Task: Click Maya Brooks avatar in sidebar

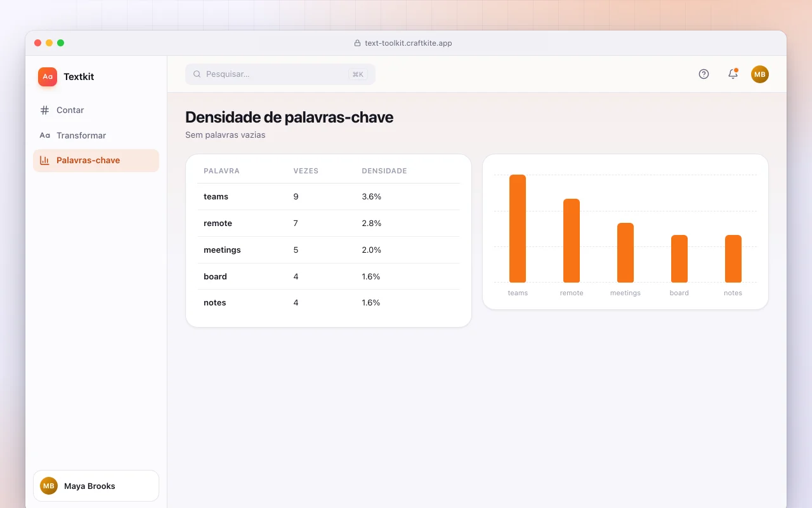Action: (x=49, y=486)
